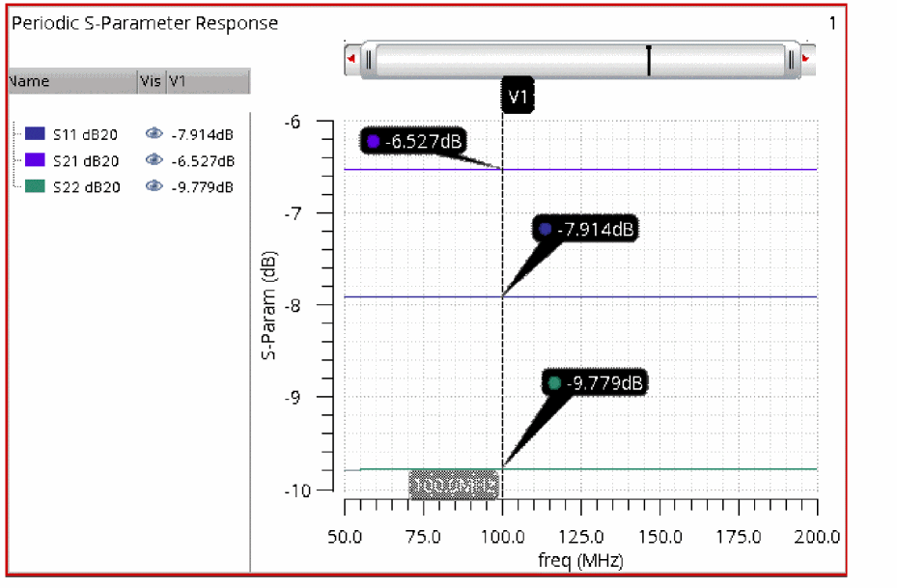Image resolution: width=897 pixels, height=588 pixels.
Task: Click the S22 dB20 green color swatch
Action: click(35, 186)
